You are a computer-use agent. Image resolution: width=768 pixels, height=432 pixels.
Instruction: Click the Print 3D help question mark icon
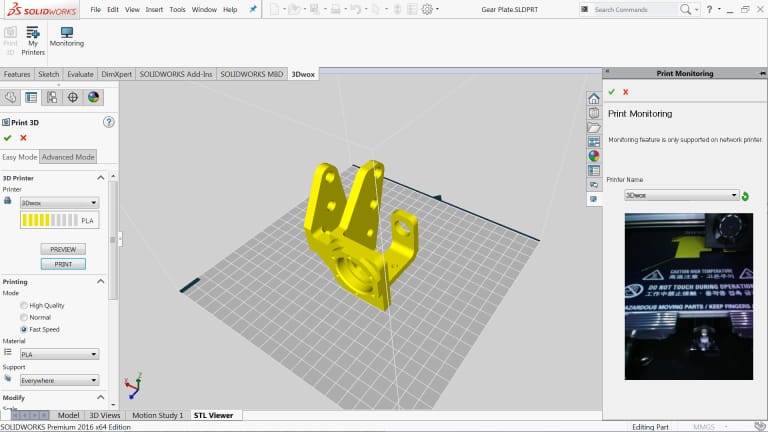[109, 122]
